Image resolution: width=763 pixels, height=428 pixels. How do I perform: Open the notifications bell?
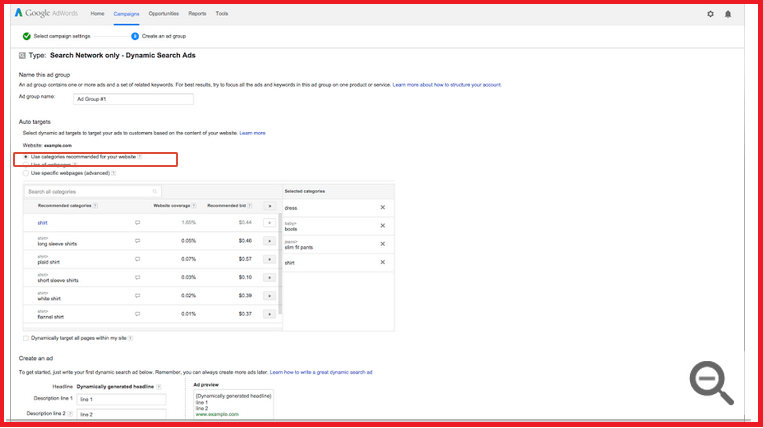tap(727, 14)
